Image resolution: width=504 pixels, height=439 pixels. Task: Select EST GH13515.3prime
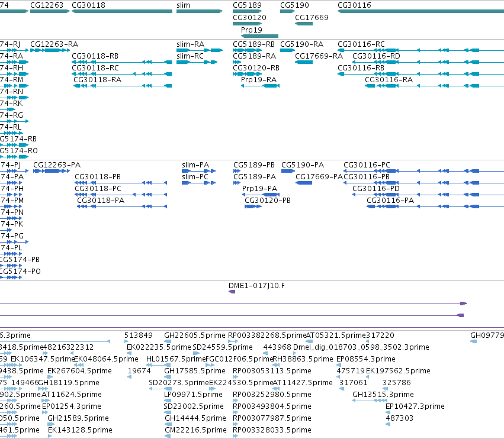383,395
